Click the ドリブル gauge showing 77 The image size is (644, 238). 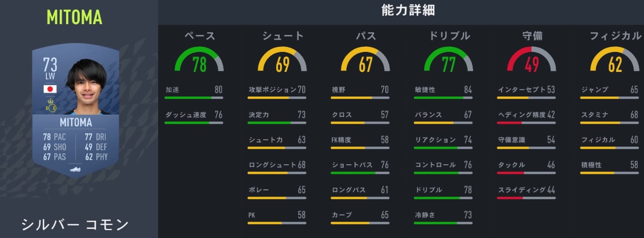click(x=448, y=61)
